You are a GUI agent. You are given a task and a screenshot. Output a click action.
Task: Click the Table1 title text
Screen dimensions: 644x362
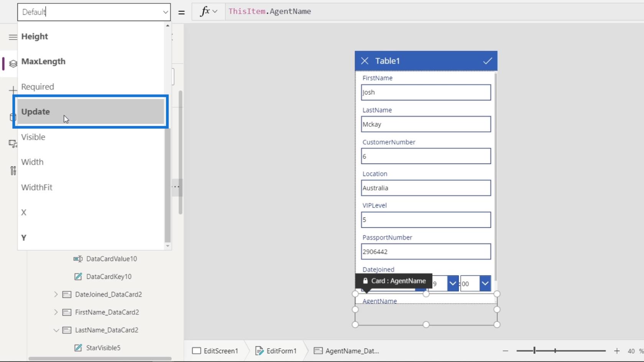(388, 61)
